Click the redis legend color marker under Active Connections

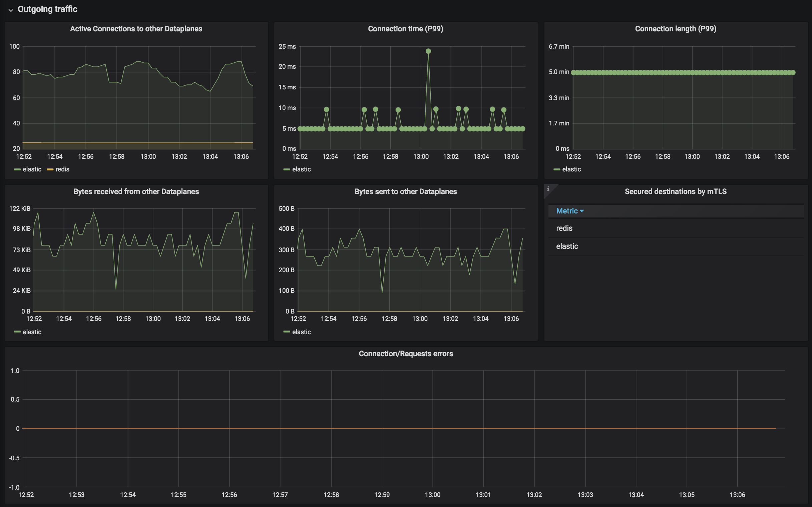click(50, 169)
